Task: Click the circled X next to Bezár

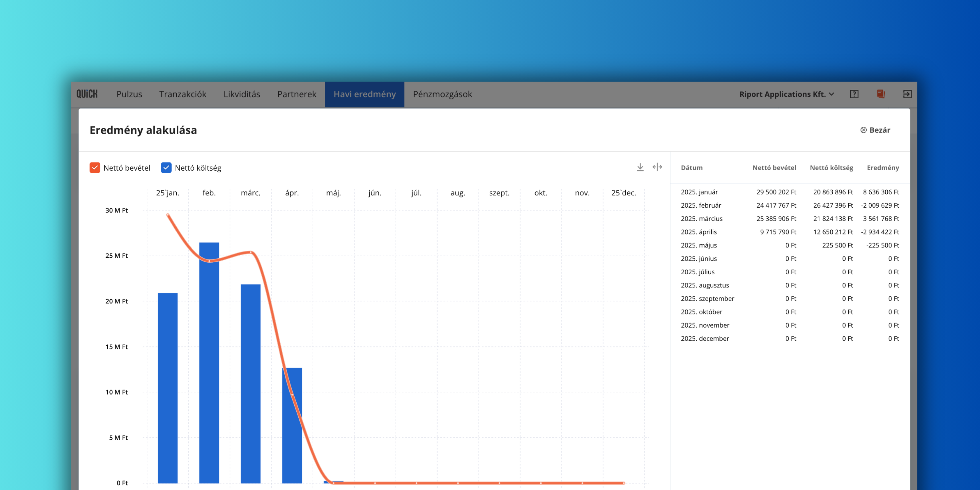Action: click(864, 130)
